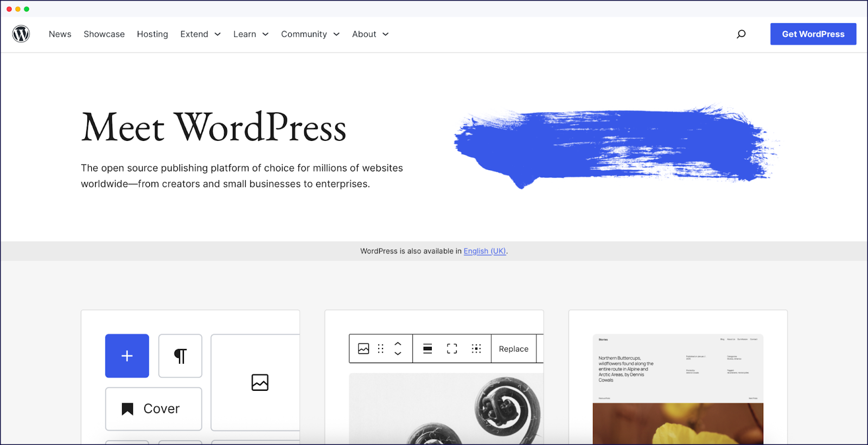Viewport: 868px width, 445px height.
Task: Click the macOS red close dot
Action: pos(9,9)
